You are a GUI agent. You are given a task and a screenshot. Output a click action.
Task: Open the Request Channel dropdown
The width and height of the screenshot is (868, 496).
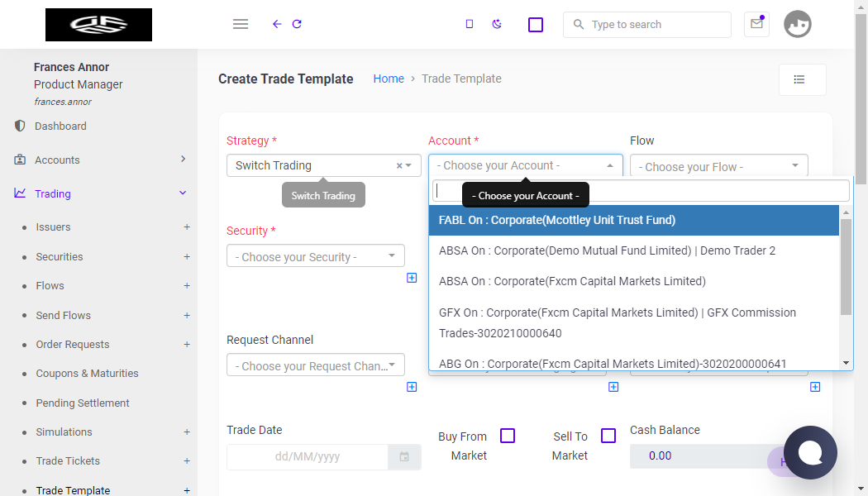pos(316,365)
